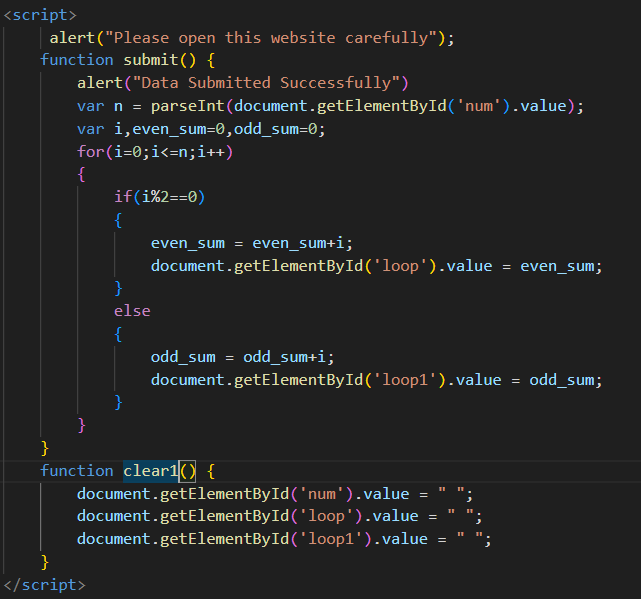Click the closing </script> tag
Image resolution: width=641 pixels, height=599 pixels.
click(45, 584)
